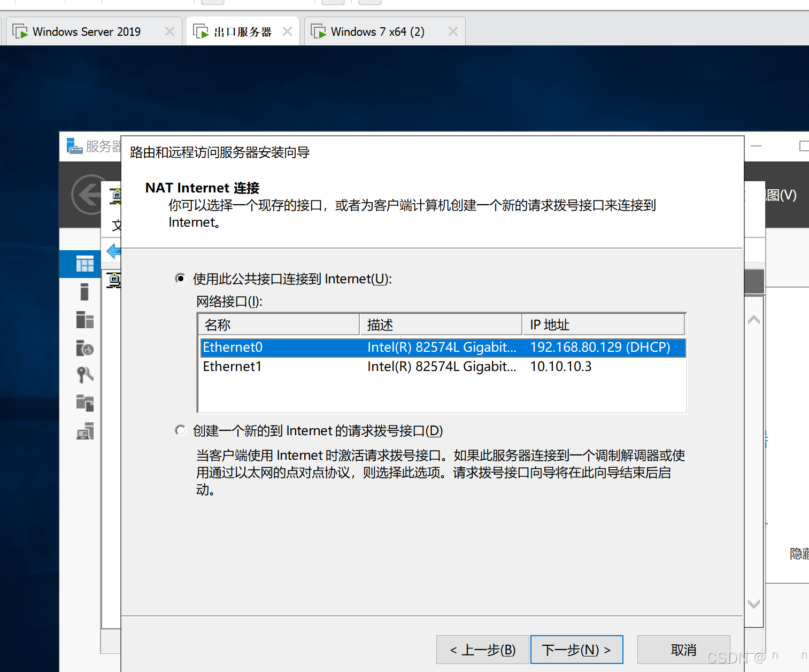
Task: Click the IP 地址 column header
Action: (603, 324)
